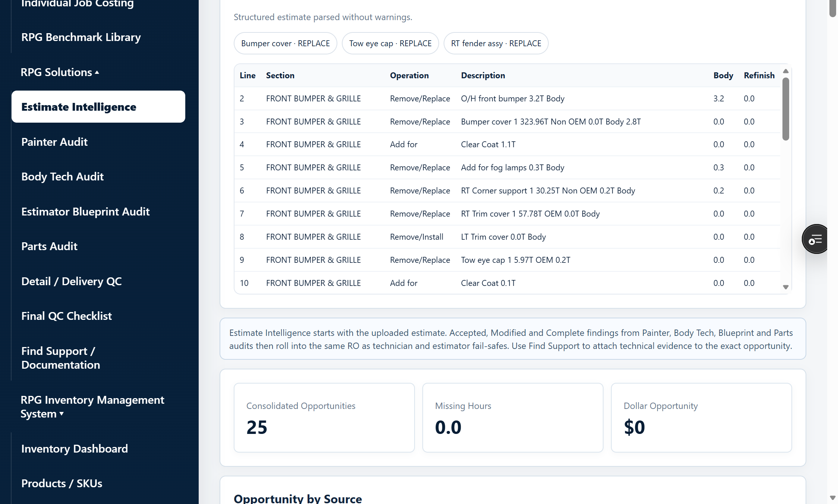Go to Estimator Blueprint Audit
Screen dimensions: 838x504
pyautogui.click(x=85, y=212)
